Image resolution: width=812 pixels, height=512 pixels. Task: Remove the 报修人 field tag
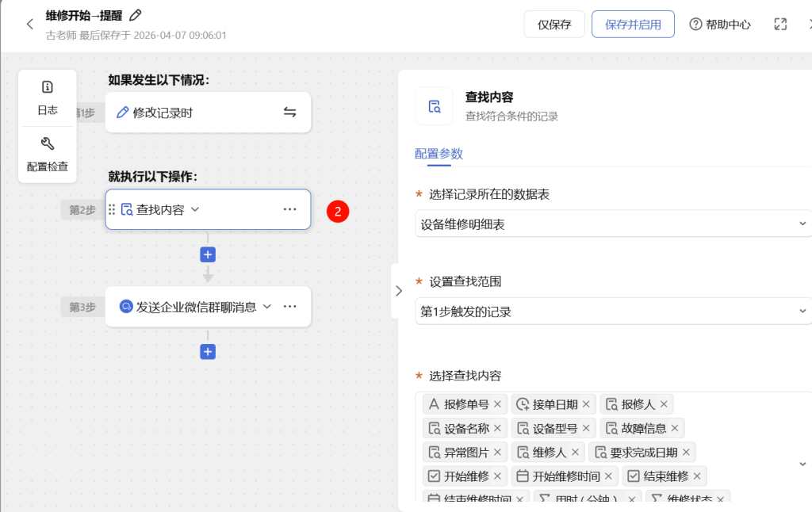[664, 403]
